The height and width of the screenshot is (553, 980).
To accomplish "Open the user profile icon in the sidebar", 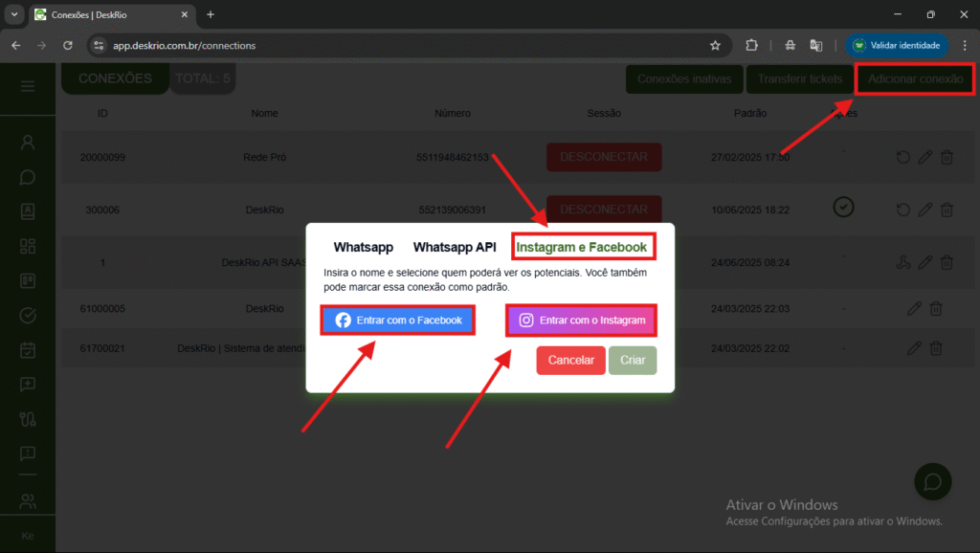I will tap(28, 143).
